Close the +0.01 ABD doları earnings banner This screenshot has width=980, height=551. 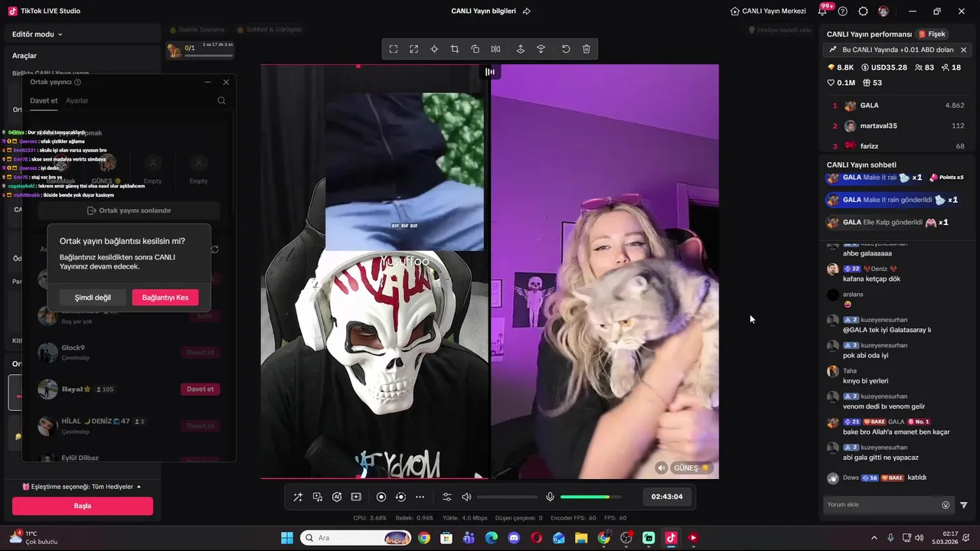coord(963,50)
